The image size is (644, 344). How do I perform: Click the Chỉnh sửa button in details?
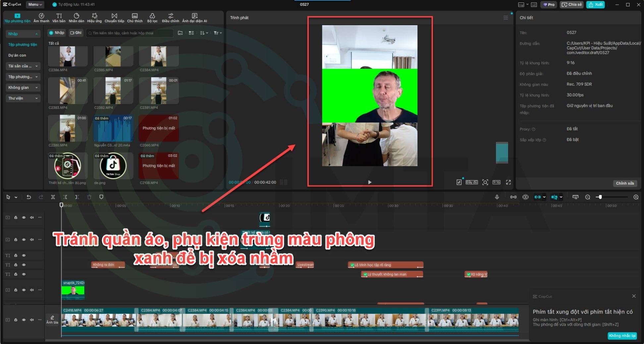point(625,183)
